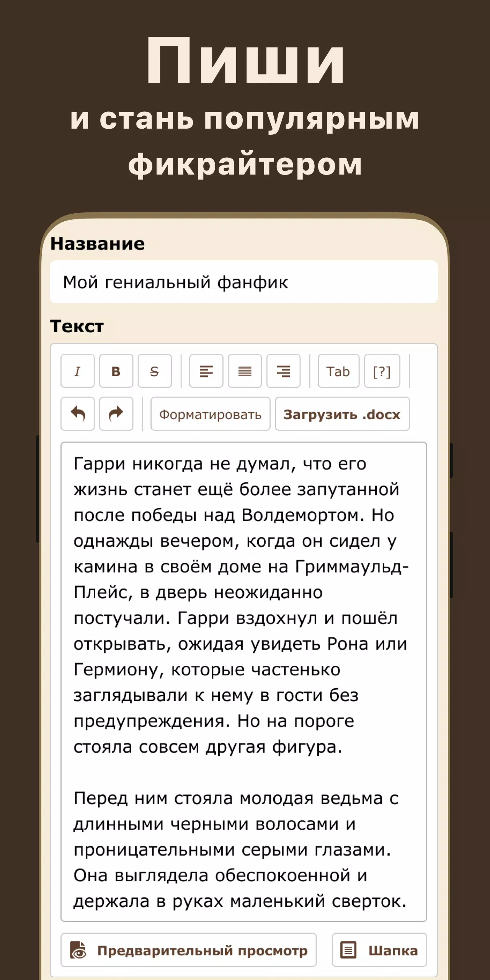The height and width of the screenshot is (980, 490).
Task: Toggle bold text formatting
Action: pos(116,371)
